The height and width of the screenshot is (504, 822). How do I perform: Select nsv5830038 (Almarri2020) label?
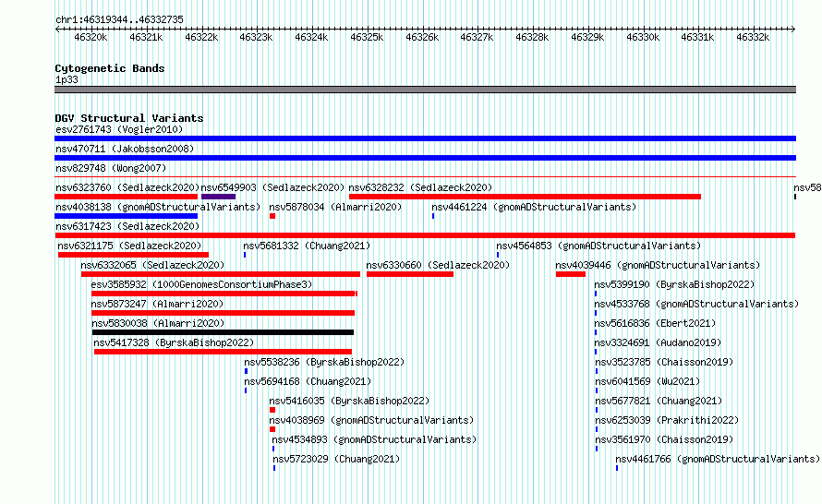click(158, 323)
